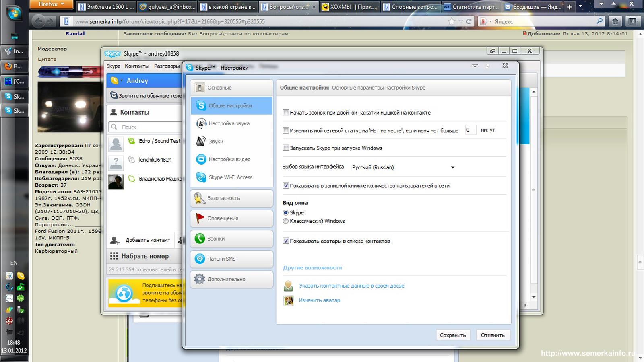644x362 pixels.
Task: Open Контакты menu in Skype menu bar
Action: 137,66
